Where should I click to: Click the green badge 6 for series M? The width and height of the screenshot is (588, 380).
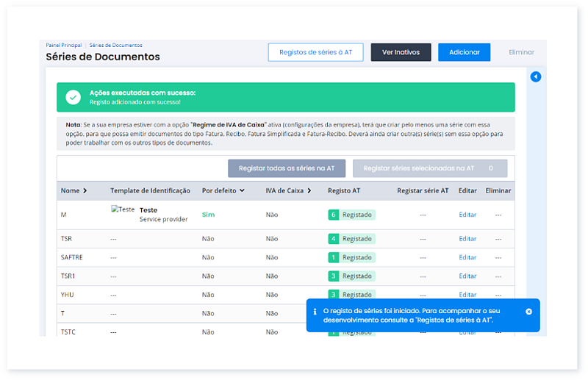tap(333, 215)
